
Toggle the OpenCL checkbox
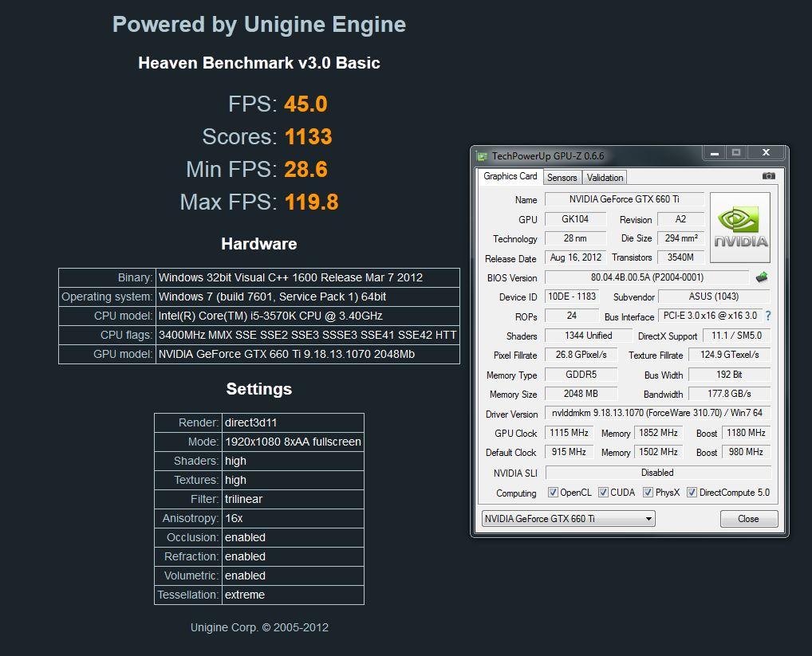point(553,492)
